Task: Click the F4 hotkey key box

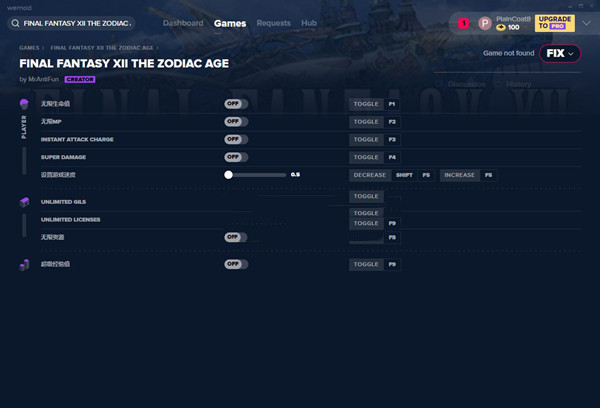Action: (x=392, y=157)
